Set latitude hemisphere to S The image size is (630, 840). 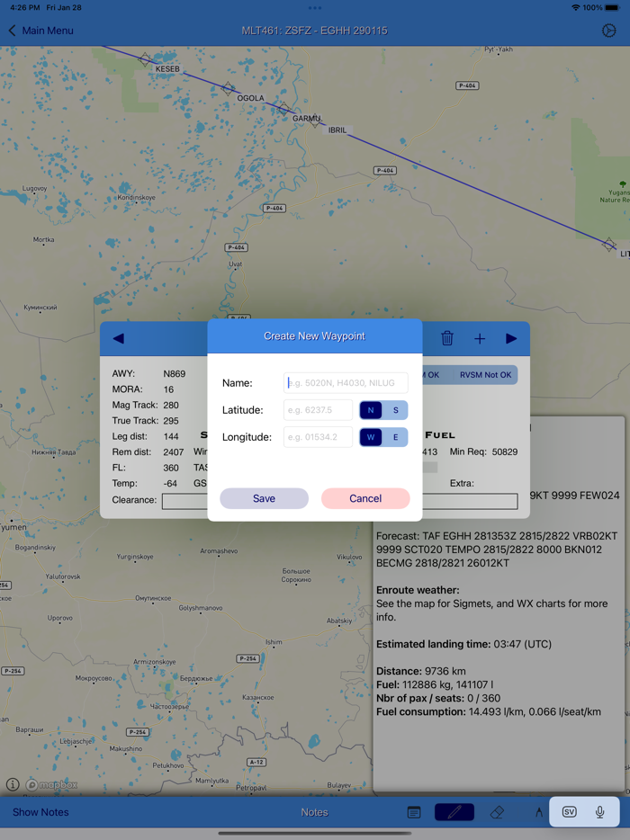[x=396, y=410]
